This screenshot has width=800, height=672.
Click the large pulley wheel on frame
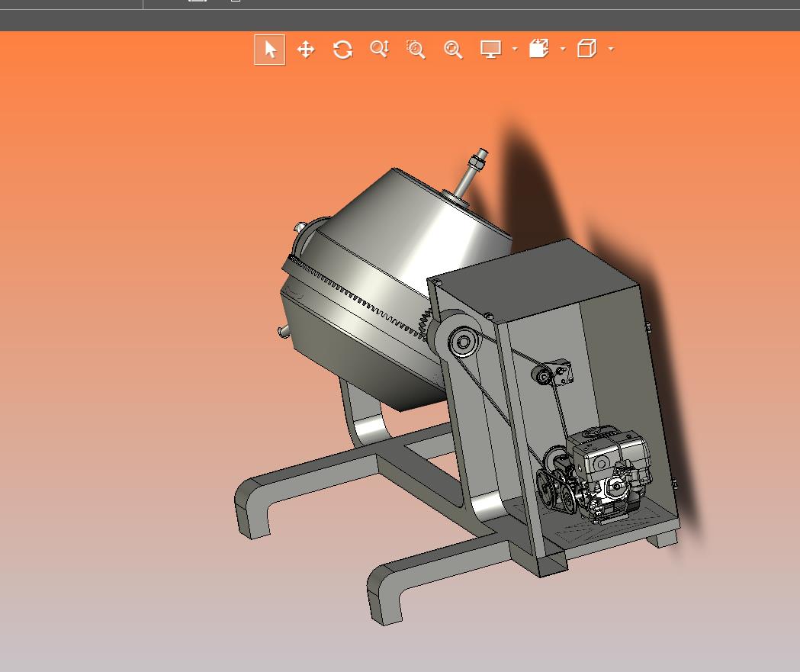[x=463, y=342]
